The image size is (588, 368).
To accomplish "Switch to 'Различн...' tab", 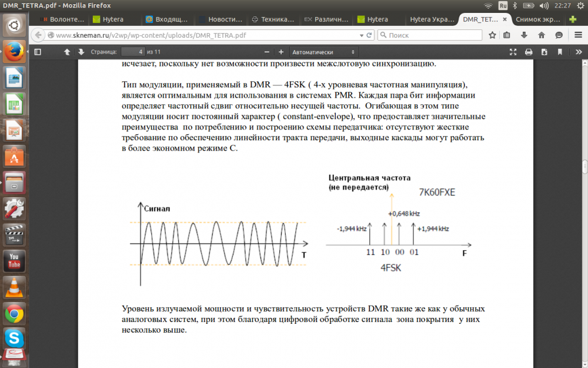I will point(326,19).
